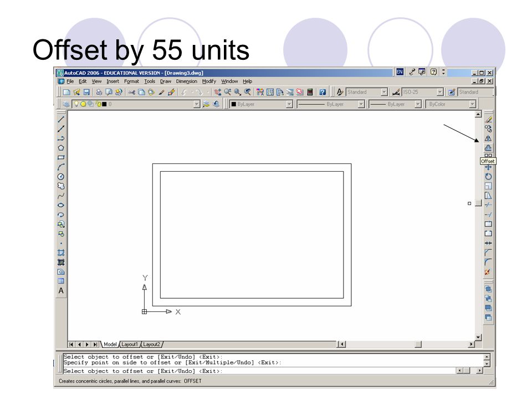Open the Draw menu

[166, 81]
